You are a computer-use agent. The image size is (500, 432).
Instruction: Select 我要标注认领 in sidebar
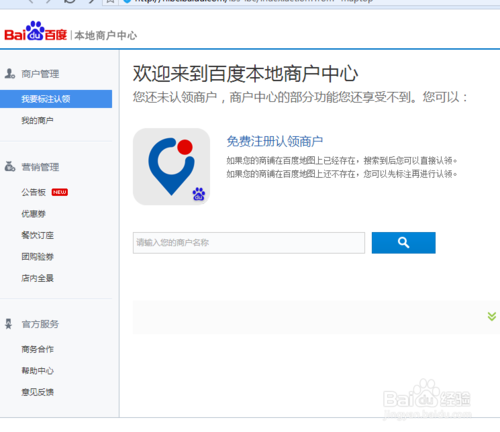[56, 99]
